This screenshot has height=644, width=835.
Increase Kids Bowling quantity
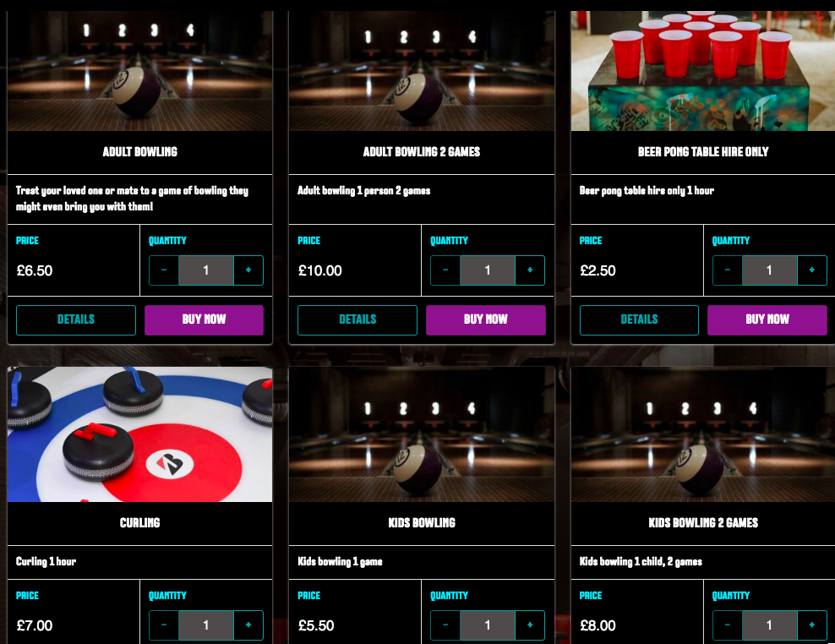(x=530, y=625)
